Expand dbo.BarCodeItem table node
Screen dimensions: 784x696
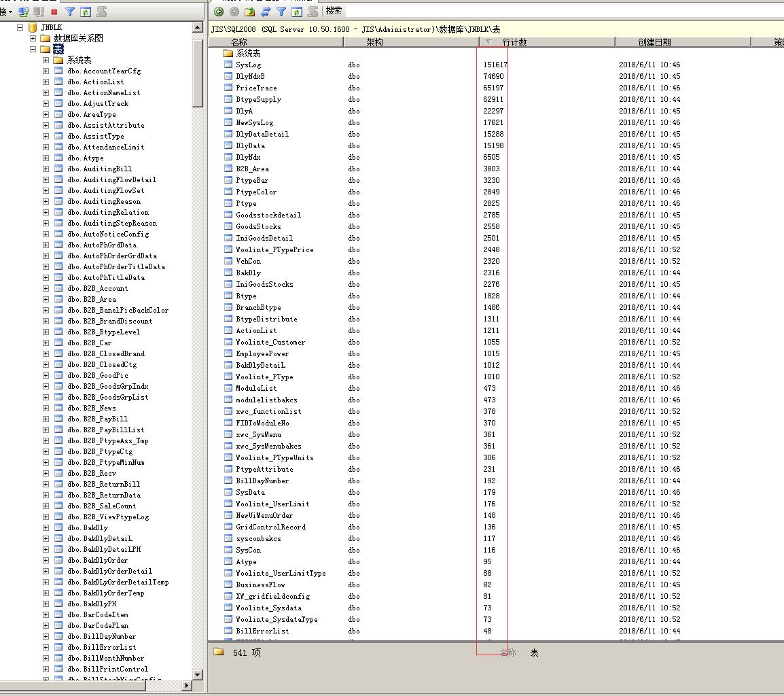[x=46, y=614]
